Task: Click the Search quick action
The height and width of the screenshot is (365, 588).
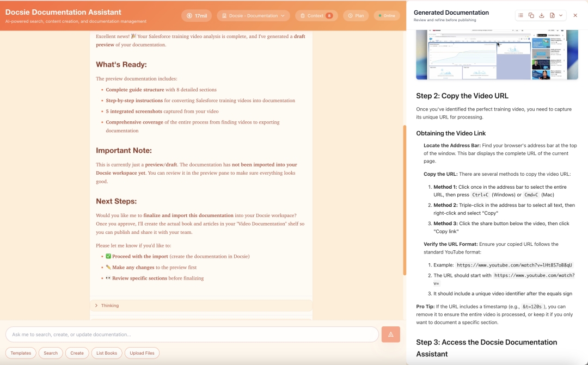Action: point(51,353)
